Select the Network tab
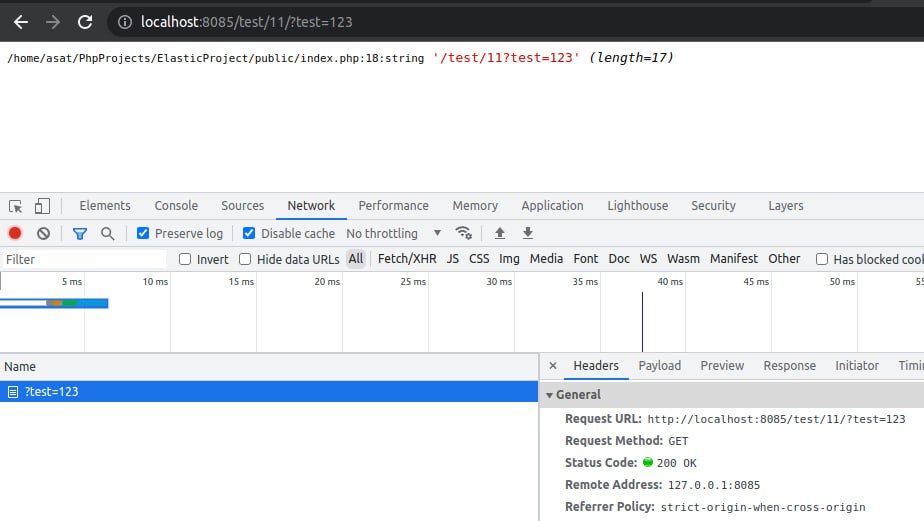924x521 pixels. 311,206
